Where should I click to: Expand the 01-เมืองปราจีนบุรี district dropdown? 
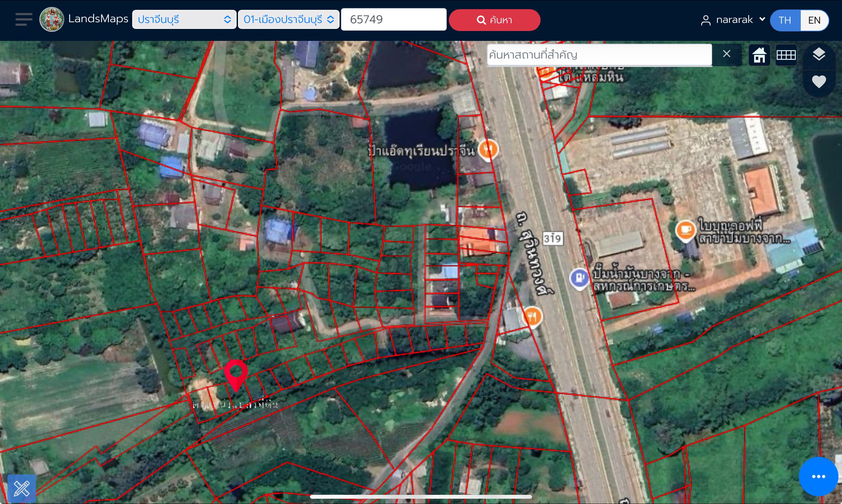click(288, 19)
